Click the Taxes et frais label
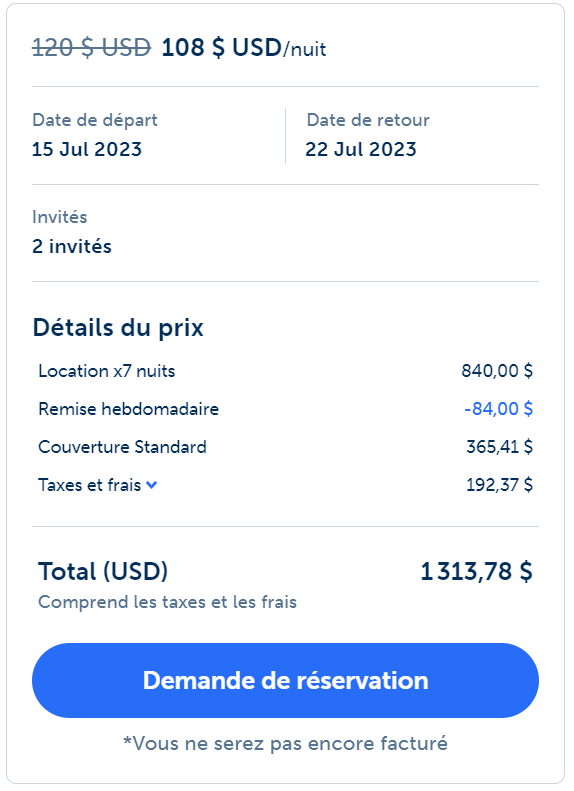 click(90, 485)
